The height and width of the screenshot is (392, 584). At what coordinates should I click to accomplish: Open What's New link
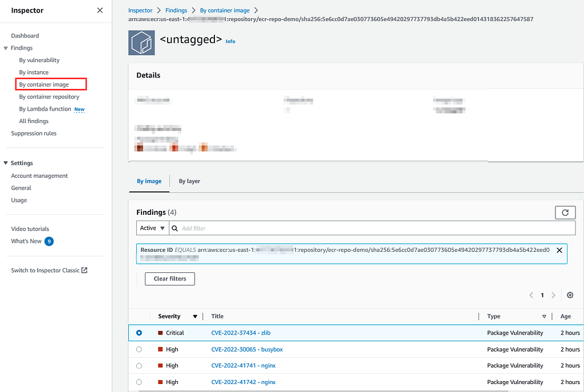[26, 242]
